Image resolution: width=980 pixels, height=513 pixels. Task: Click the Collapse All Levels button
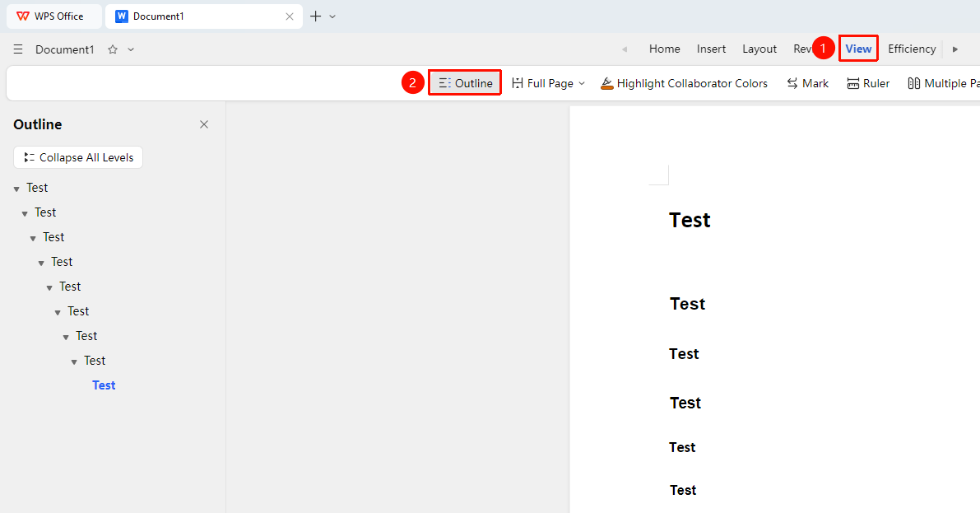coord(78,157)
